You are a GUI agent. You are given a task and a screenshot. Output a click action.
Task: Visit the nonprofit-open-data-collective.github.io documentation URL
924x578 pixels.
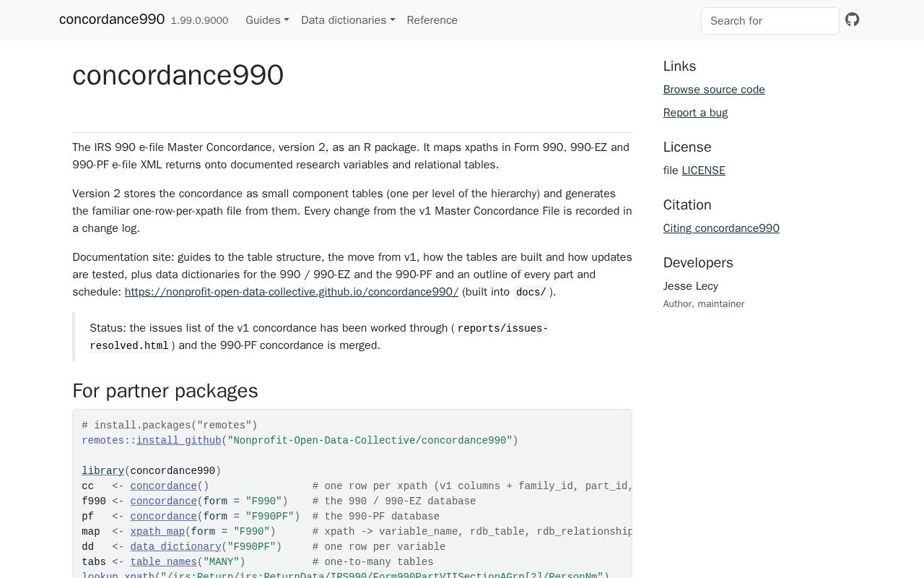coord(292,292)
